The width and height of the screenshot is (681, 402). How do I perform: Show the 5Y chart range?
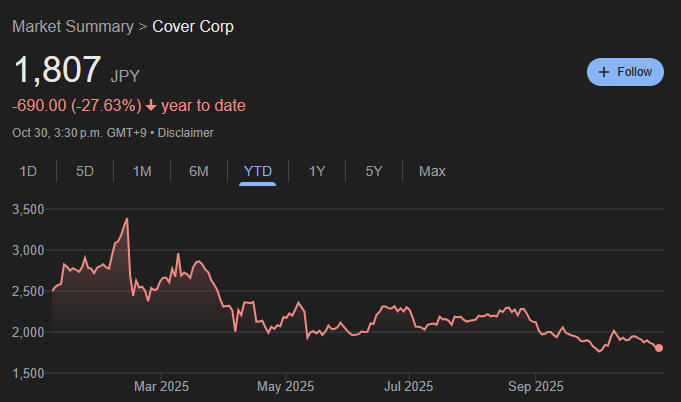tap(374, 171)
